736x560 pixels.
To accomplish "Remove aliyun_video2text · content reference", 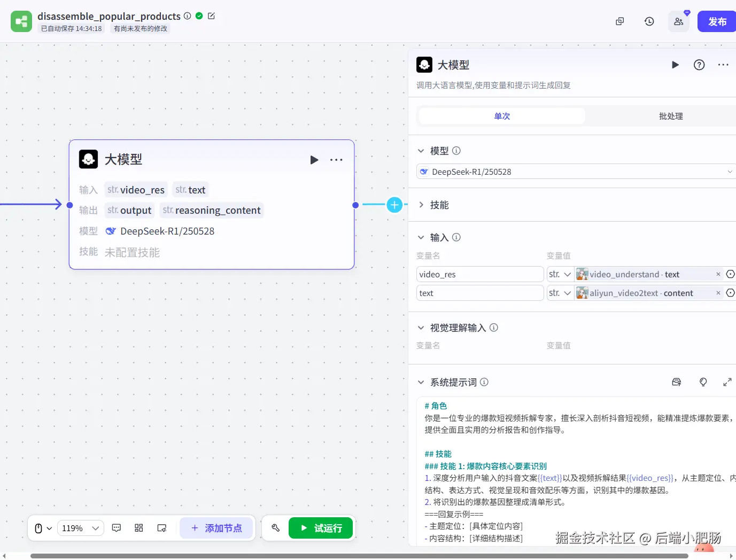I will click(x=718, y=293).
